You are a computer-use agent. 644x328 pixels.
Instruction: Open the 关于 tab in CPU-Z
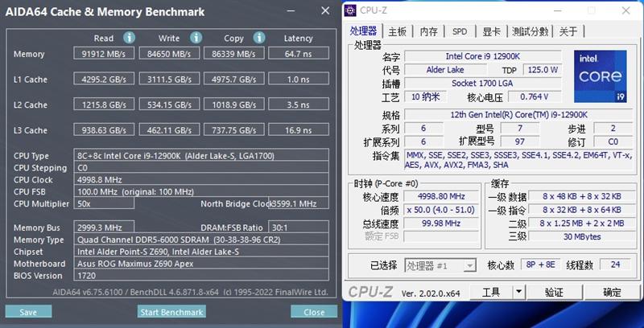click(x=568, y=31)
